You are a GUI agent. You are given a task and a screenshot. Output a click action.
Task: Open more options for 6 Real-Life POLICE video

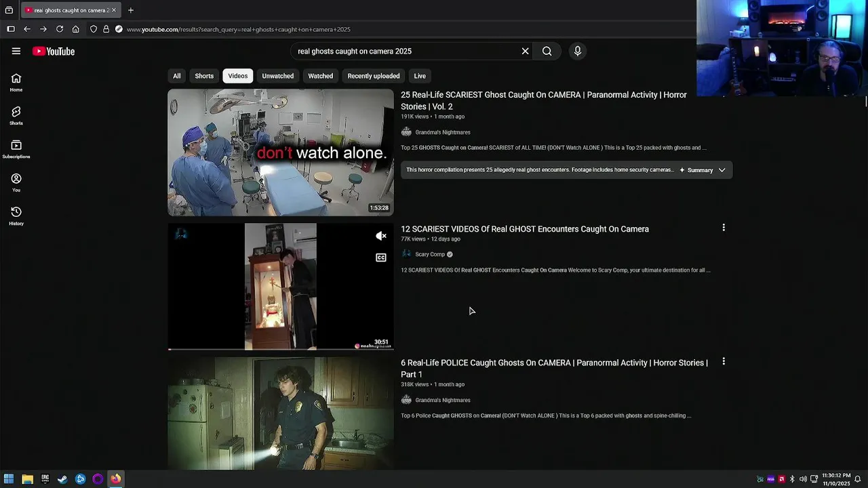[x=724, y=362]
